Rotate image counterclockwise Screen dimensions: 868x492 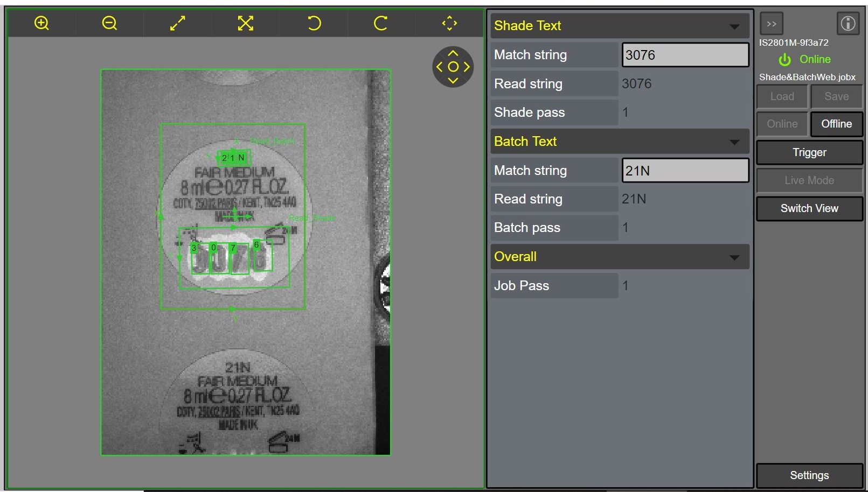pos(314,23)
